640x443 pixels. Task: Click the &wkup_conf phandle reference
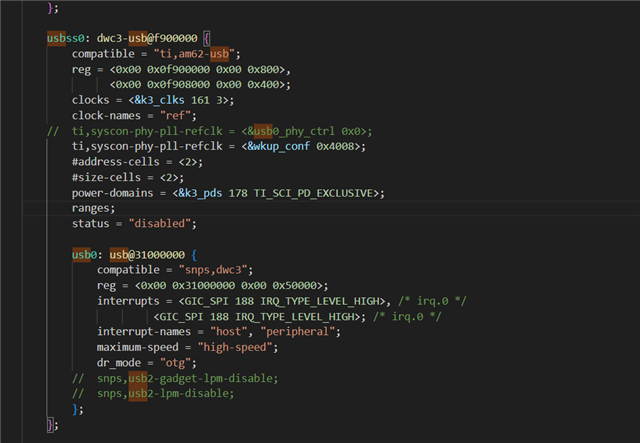tap(279, 146)
